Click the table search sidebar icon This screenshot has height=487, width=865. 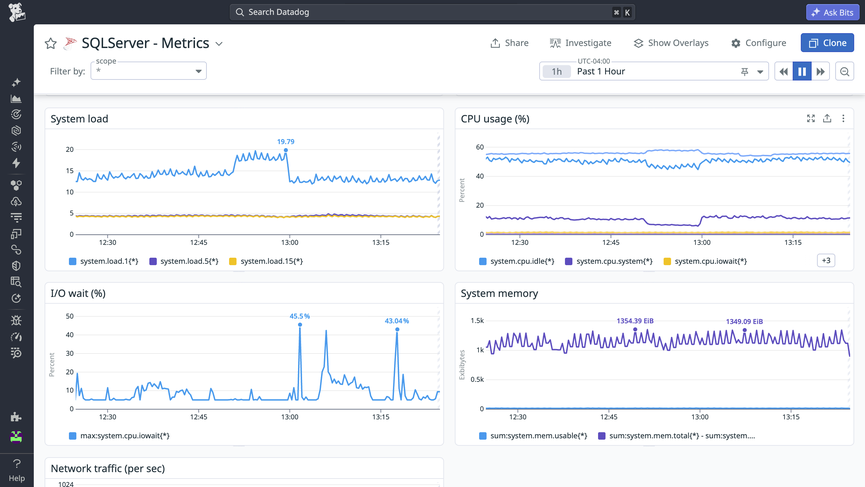tap(16, 282)
